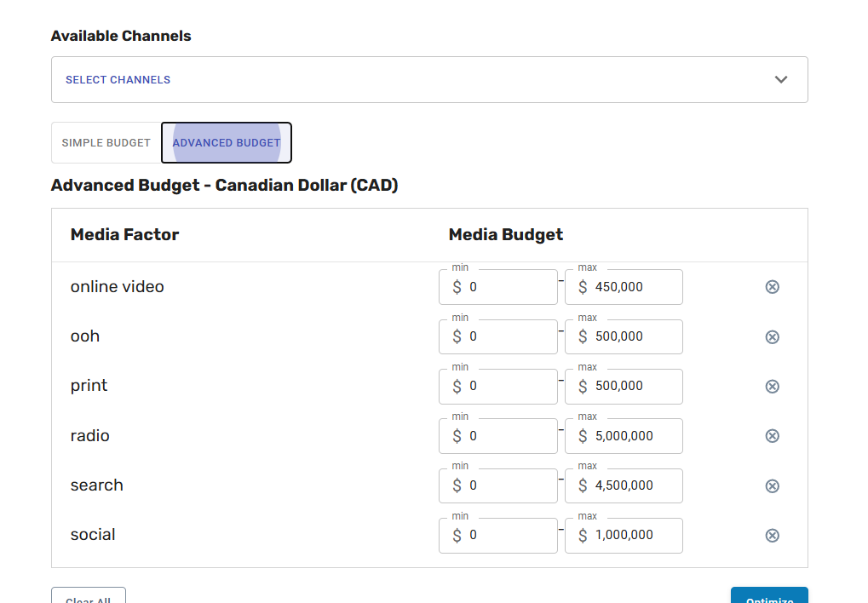This screenshot has width=868, height=603.
Task: Edit search min budget field
Action: tap(498, 485)
